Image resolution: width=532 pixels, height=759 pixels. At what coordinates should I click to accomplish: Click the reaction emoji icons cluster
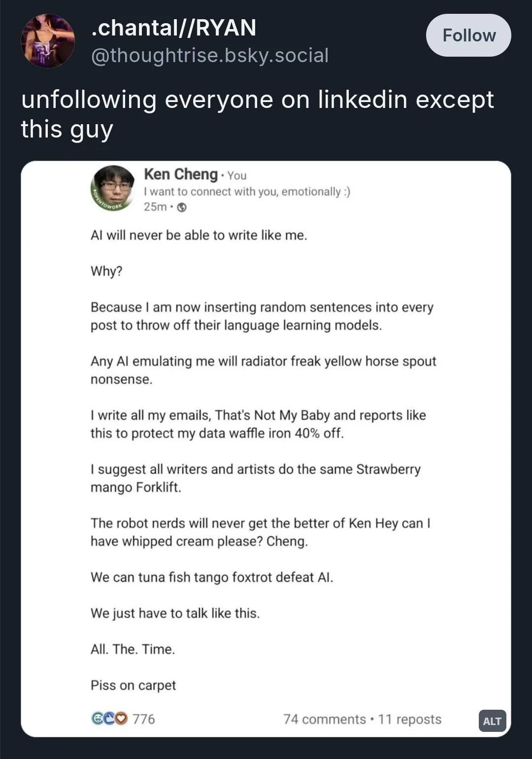(x=109, y=719)
